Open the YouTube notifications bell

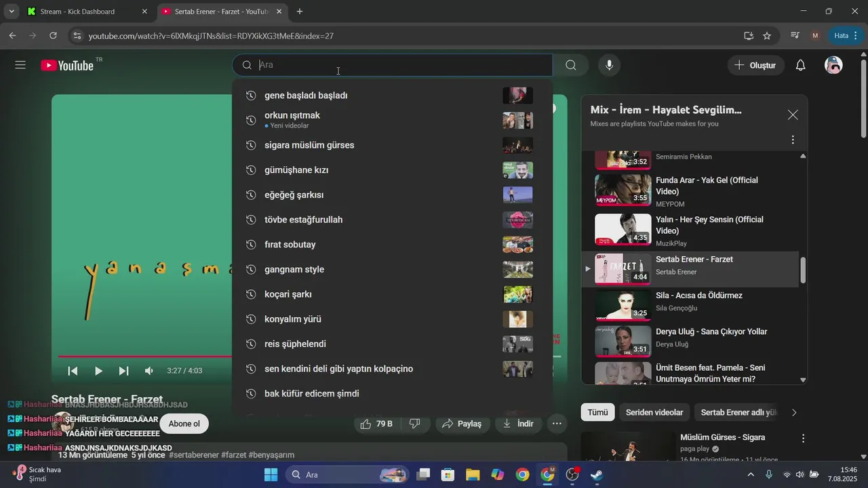click(x=800, y=65)
